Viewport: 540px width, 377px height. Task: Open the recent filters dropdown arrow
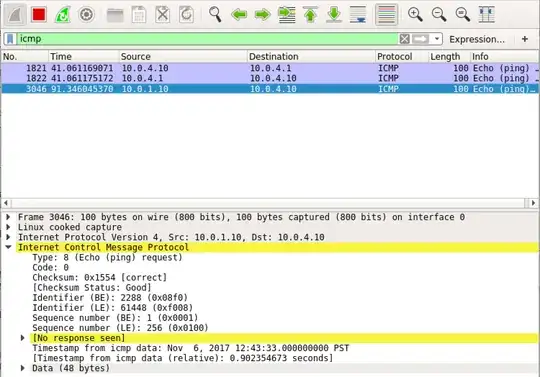pos(437,39)
